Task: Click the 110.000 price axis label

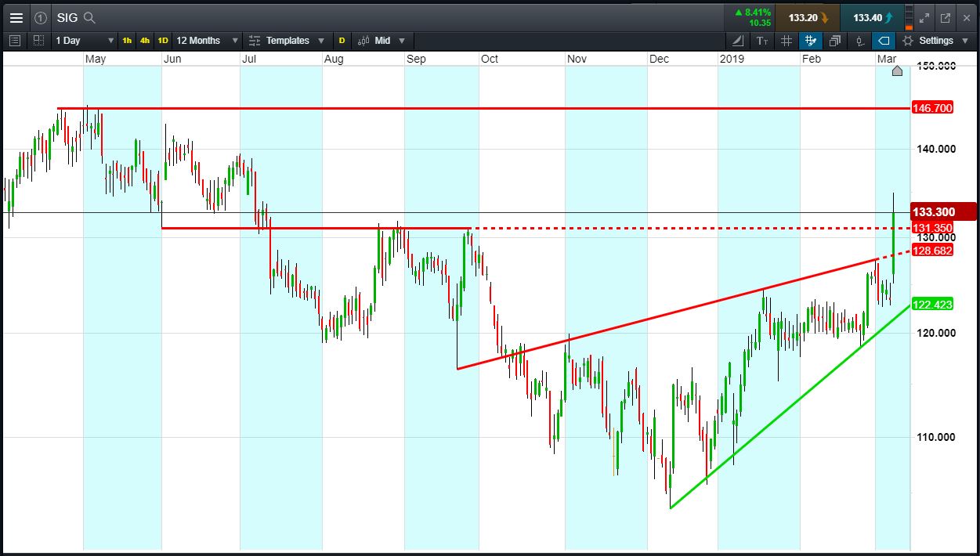Action: coord(936,437)
